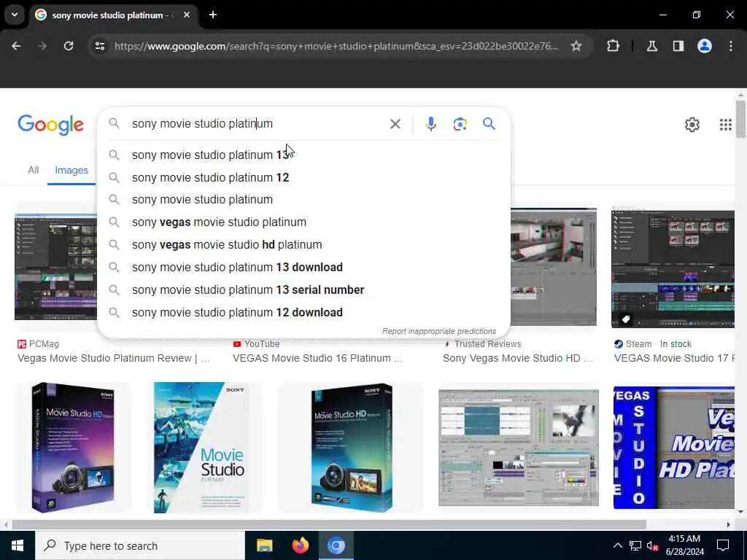Open Steam VEGAS Movie Studio 17 result
747x560 pixels.
click(673, 358)
